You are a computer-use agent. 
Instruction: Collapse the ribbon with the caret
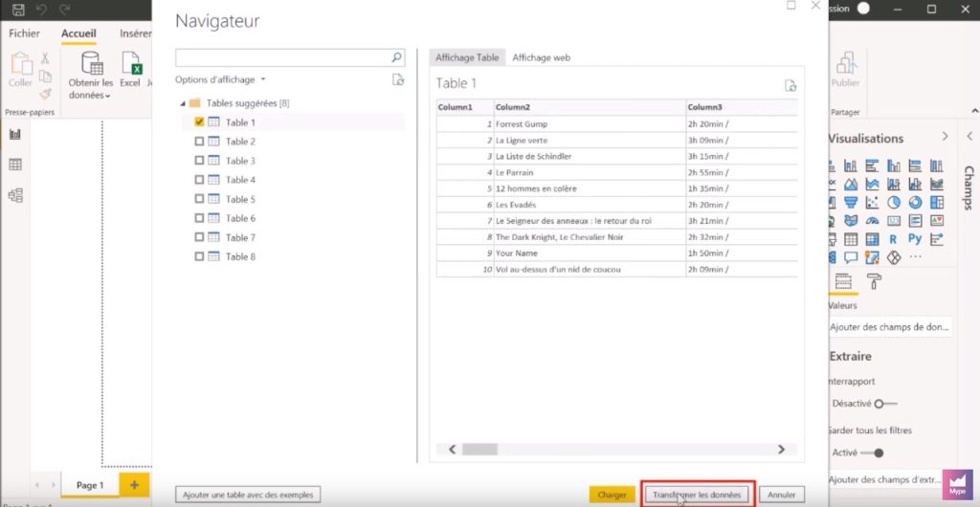975,111
